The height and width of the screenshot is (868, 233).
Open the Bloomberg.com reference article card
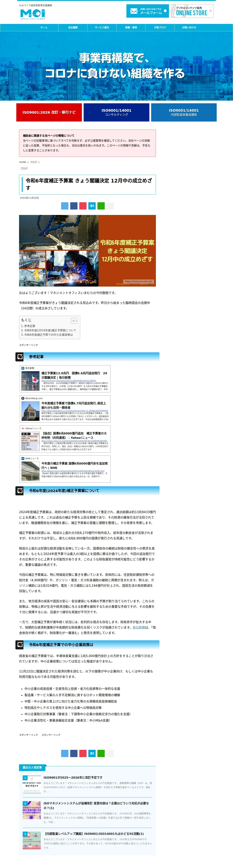click(x=65, y=409)
